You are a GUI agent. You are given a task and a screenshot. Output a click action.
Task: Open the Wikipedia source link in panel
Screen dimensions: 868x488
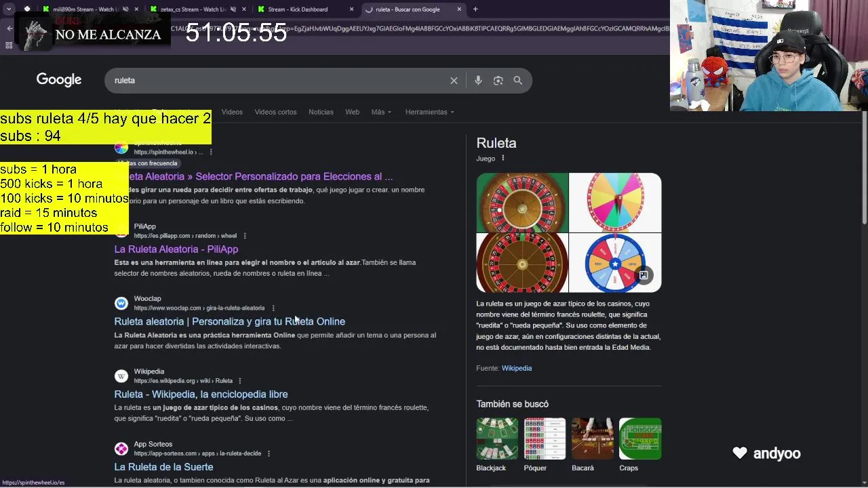(517, 368)
